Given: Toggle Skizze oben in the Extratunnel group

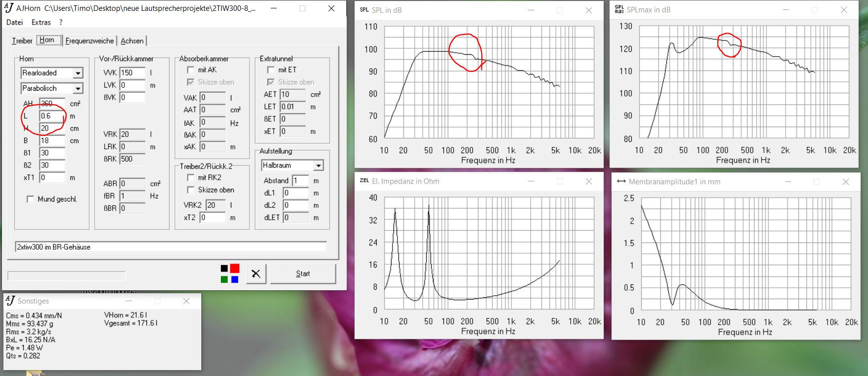Looking at the screenshot, I should click(271, 82).
